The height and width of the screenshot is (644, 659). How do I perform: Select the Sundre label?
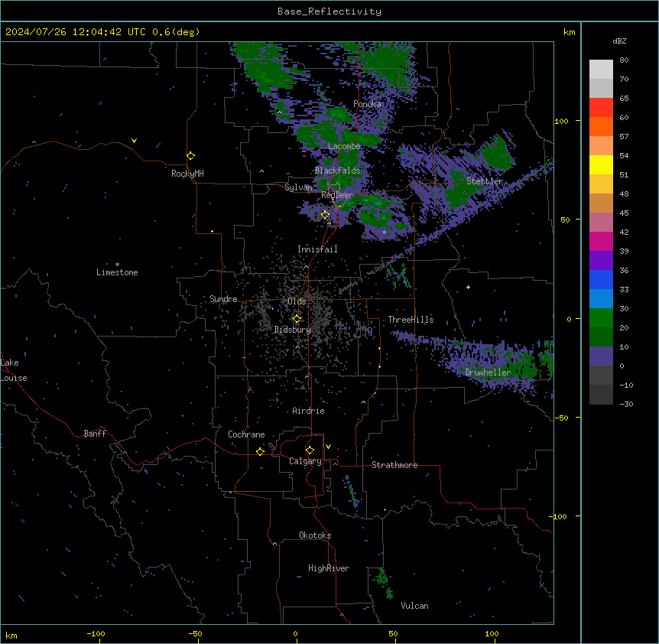tap(223, 299)
